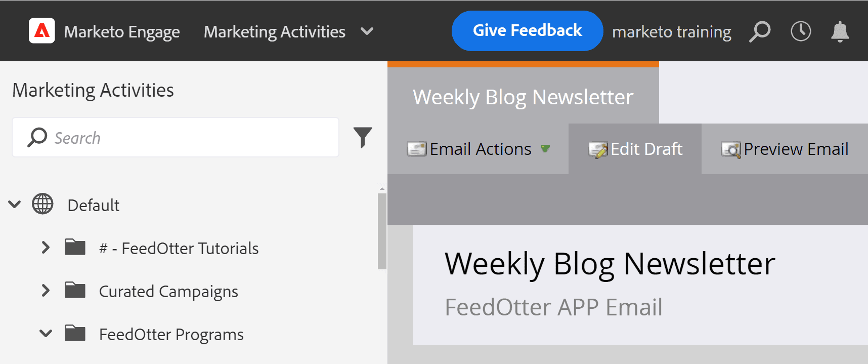Open the global search with the magnifier icon
Image resolution: width=868 pixels, height=364 pixels.
(760, 31)
